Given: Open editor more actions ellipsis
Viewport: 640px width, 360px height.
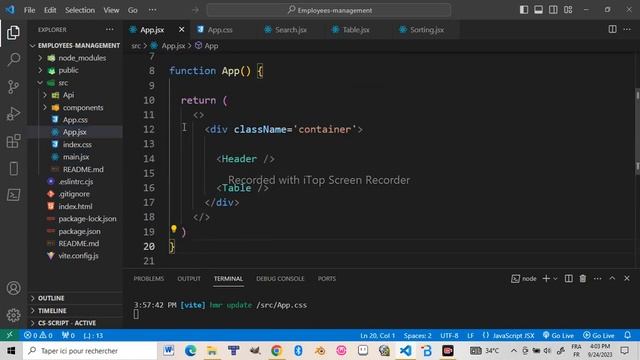Looking at the screenshot, I should [627, 29].
